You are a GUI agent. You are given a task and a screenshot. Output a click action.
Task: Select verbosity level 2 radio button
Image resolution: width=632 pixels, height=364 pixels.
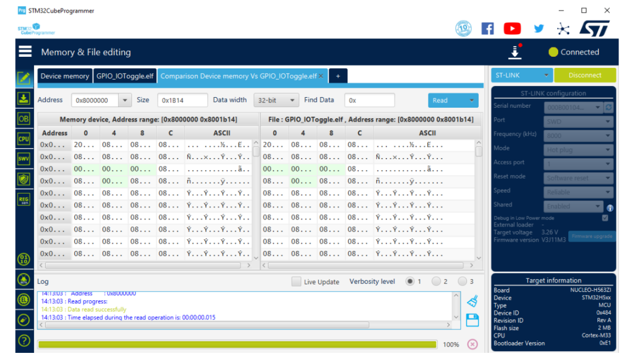tap(436, 281)
